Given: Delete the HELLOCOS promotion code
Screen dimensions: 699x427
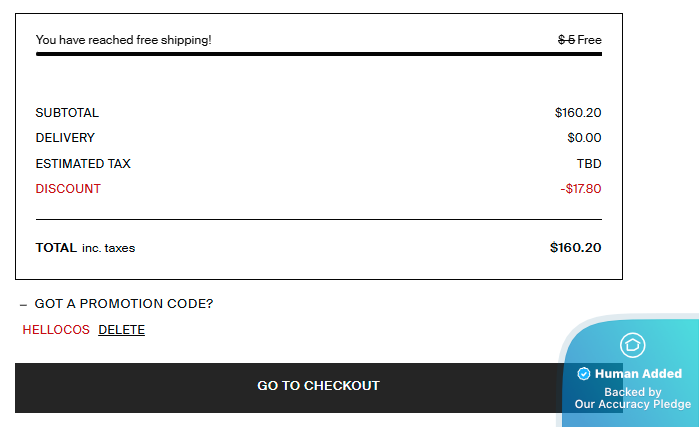Looking at the screenshot, I should [121, 330].
